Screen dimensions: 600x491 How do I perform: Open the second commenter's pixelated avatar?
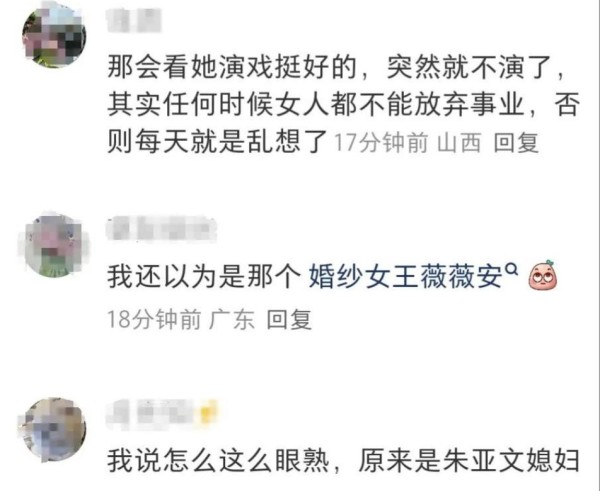(54, 245)
